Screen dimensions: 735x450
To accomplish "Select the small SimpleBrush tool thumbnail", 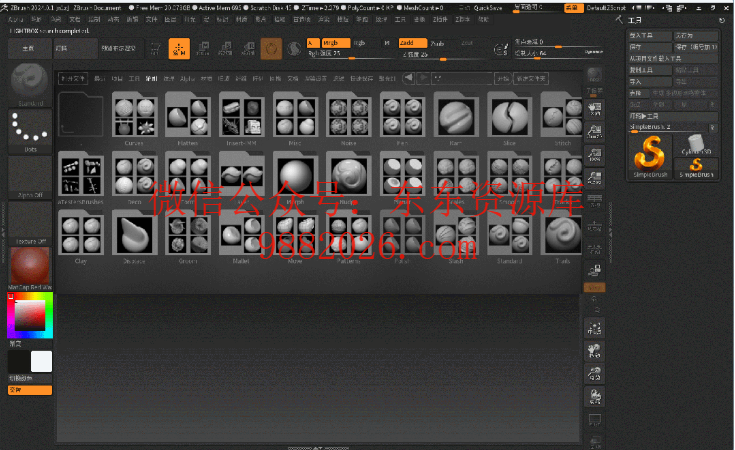I will click(x=696, y=168).
